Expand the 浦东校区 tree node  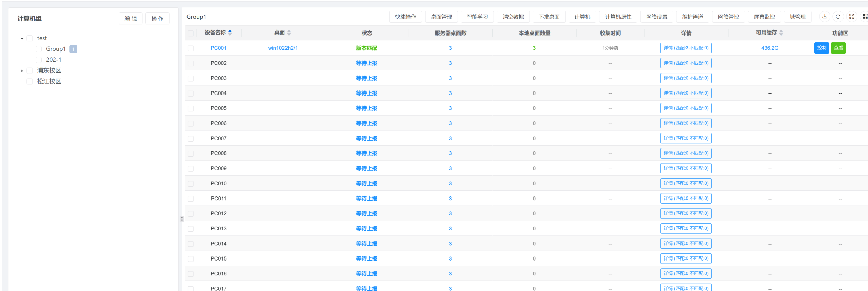22,71
